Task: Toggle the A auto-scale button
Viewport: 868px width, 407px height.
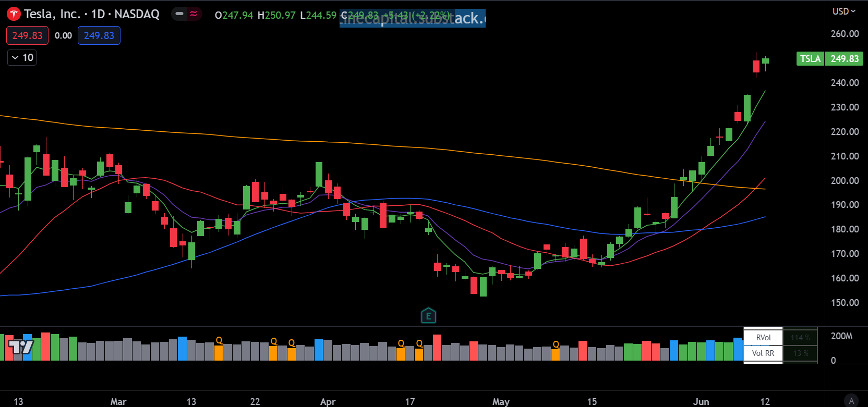Action: pyautogui.click(x=851, y=400)
